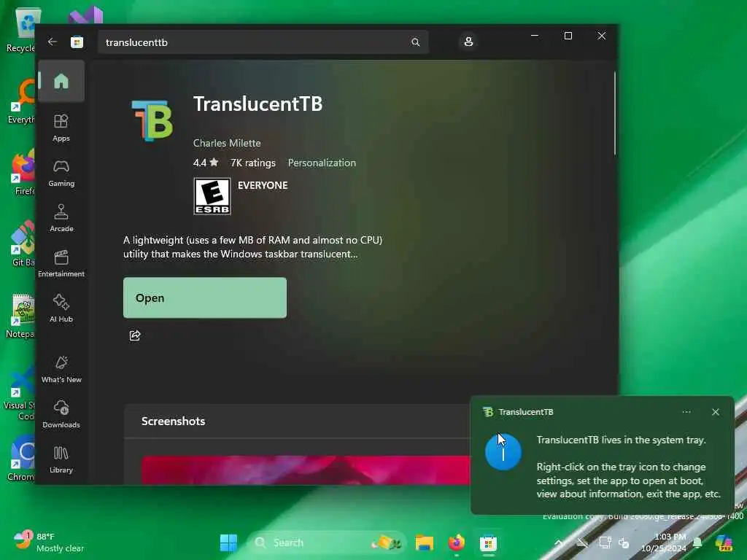747x560 pixels.
Task: Open the Entertainment section in the sidebar
Action: pyautogui.click(x=61, y=264)
